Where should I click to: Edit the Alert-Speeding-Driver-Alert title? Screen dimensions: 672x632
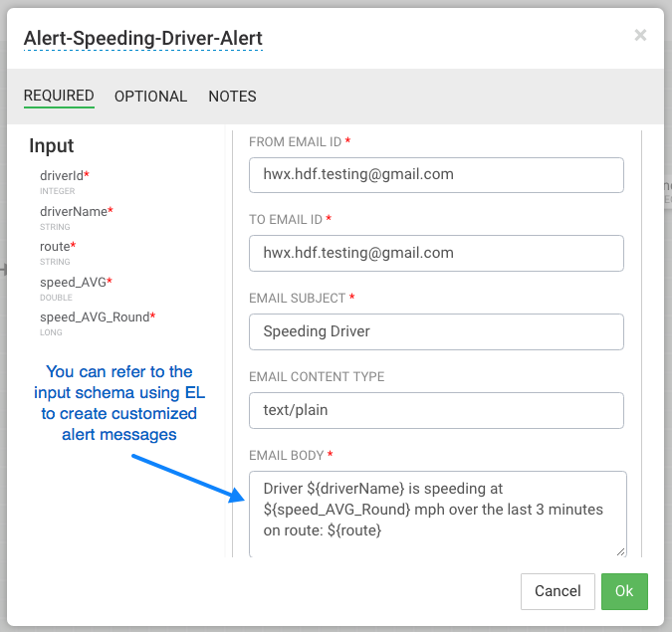tap(142, 38)
